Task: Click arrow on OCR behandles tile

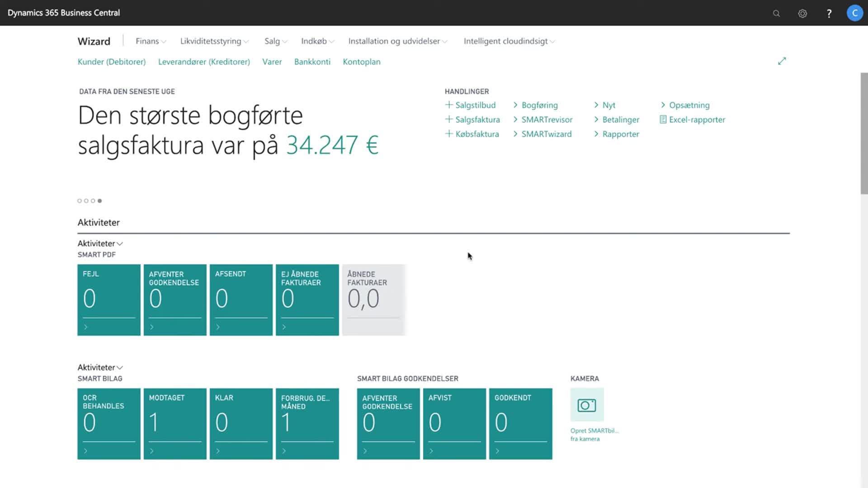Action: tap(86, 451)
